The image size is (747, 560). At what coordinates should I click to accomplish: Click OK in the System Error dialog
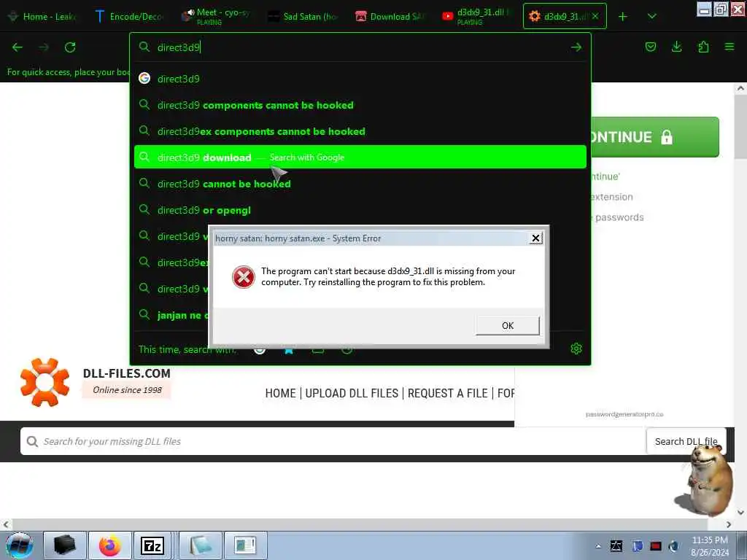tap(508, 326)
